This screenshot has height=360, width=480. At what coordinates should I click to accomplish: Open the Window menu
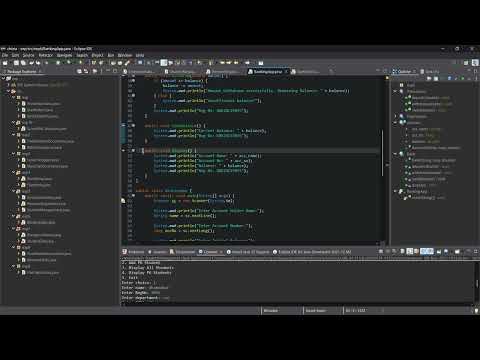pos(125,55)
